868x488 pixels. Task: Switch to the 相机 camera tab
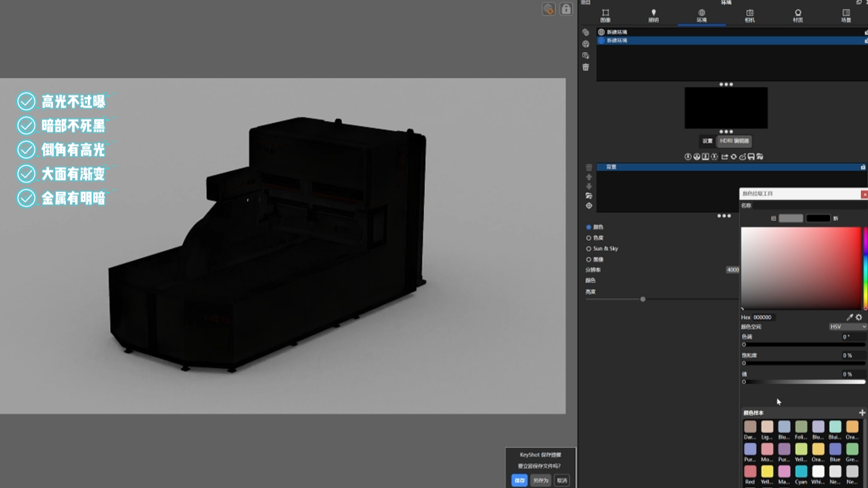pyautogui.click(x=750, y=15)
